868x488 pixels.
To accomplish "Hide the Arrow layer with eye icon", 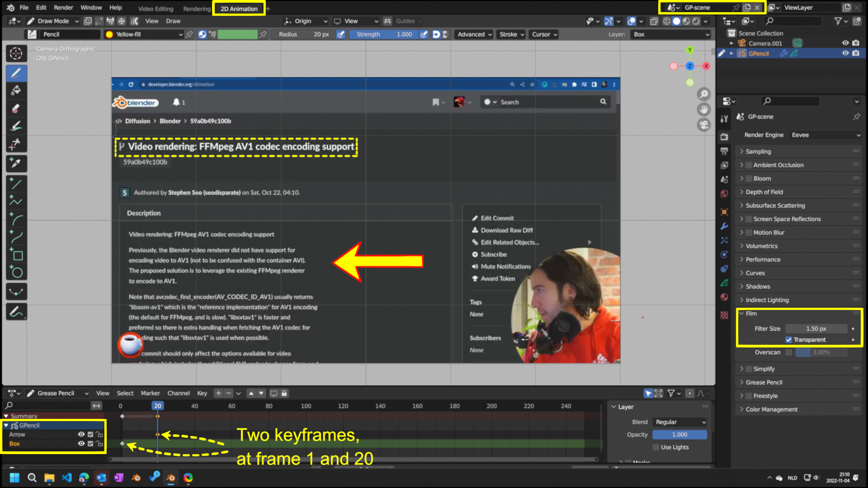I will tap(81, 435).
